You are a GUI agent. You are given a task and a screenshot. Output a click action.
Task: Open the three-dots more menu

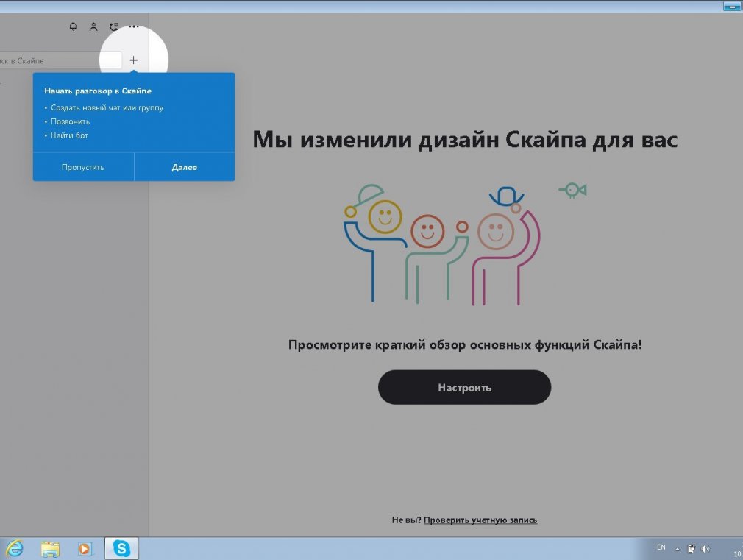(x=134, y=26)
